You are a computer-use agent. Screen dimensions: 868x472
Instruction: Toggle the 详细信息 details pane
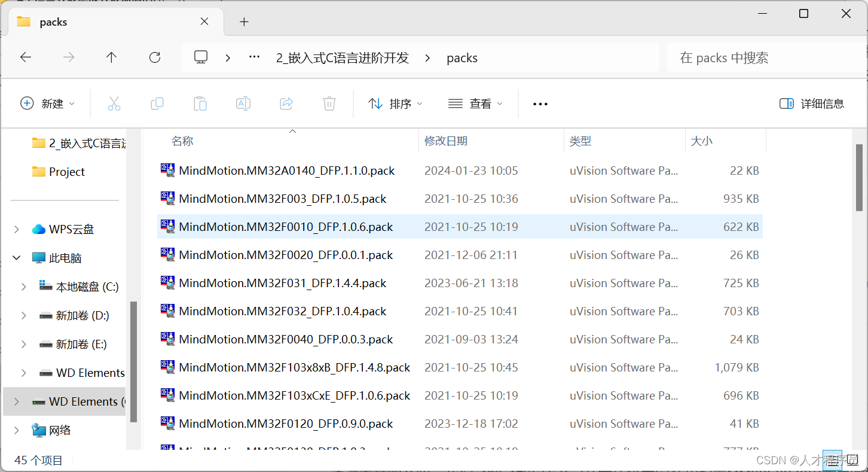point(812,103)
